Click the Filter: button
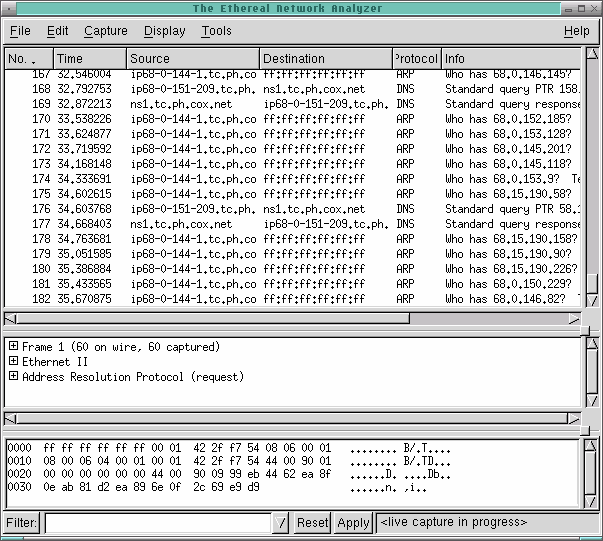 (x=22, y=523)
